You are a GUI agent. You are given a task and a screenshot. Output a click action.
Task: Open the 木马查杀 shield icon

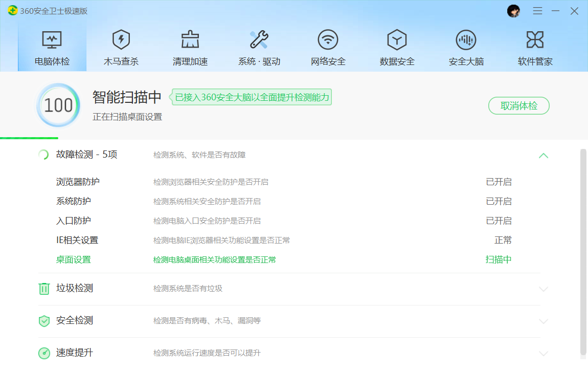(121, 39)
